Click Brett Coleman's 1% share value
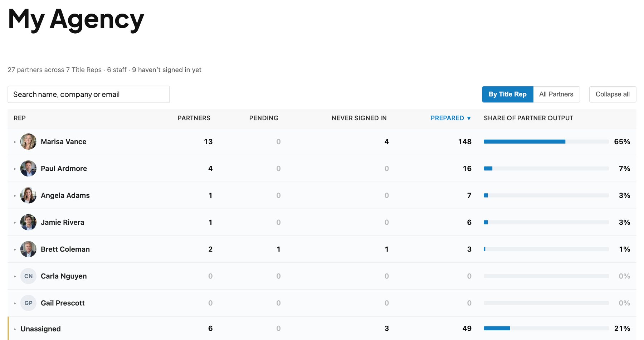Screen dimensions: 644x340 tap(624, 249)
